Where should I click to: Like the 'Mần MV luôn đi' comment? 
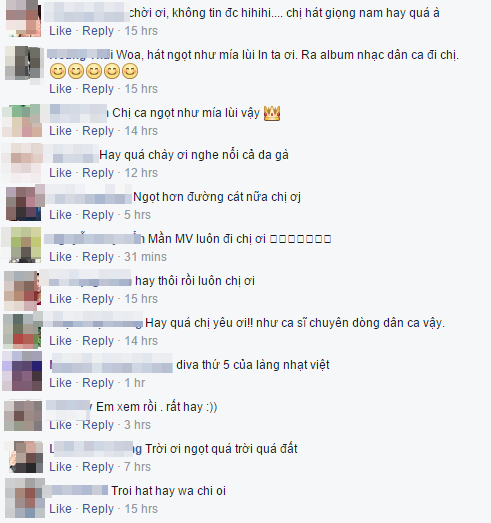[x=60, y=257]
